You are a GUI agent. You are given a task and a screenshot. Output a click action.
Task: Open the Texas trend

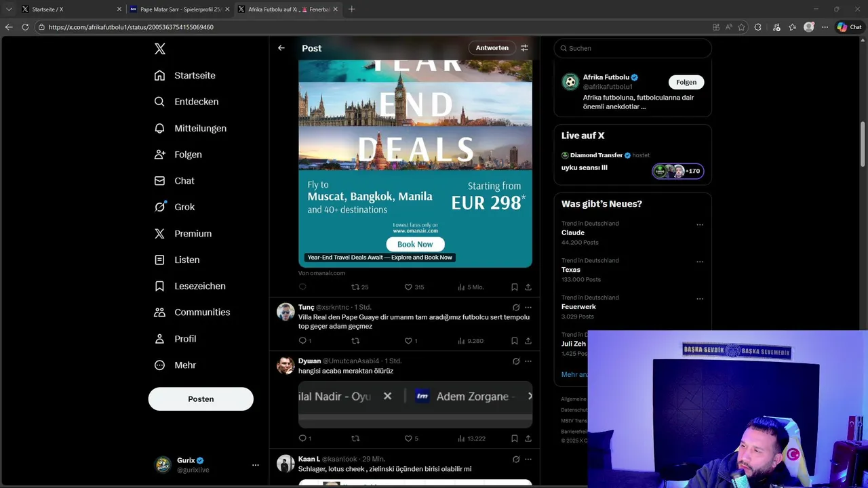point(571,270)
